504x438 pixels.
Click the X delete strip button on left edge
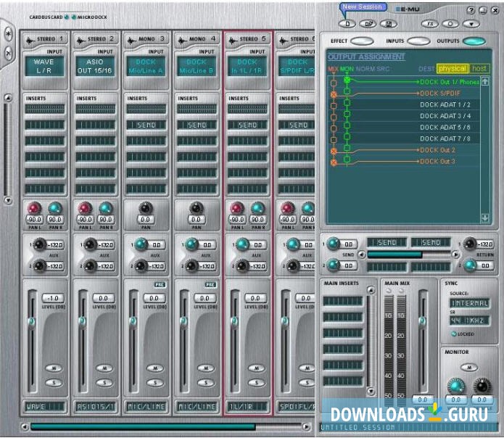point(8,53)
